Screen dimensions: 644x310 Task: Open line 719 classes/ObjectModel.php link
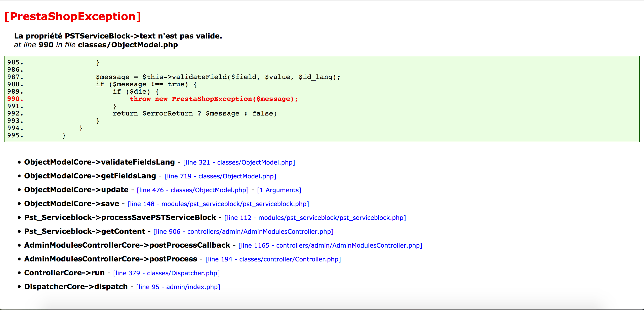[x=220, y=176]
